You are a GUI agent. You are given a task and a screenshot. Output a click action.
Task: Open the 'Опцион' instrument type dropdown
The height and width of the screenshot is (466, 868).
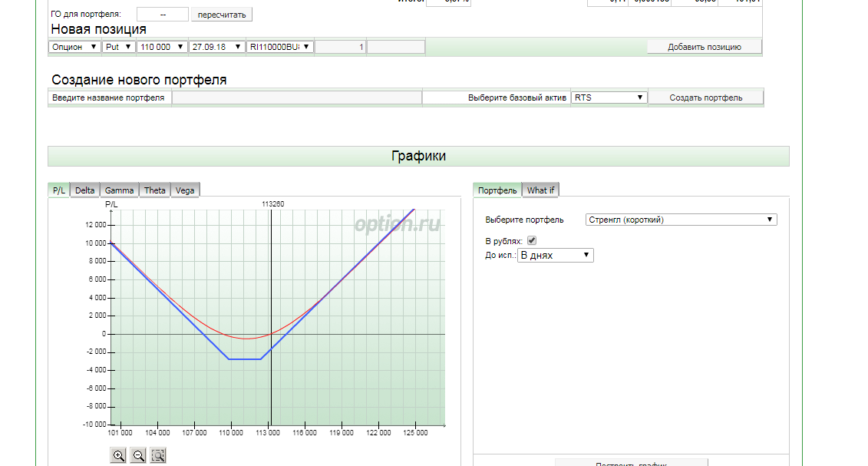pos(74,47)
